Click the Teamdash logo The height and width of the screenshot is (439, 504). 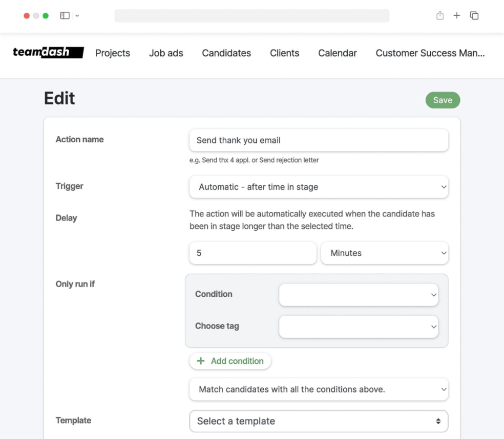[48, 52]
